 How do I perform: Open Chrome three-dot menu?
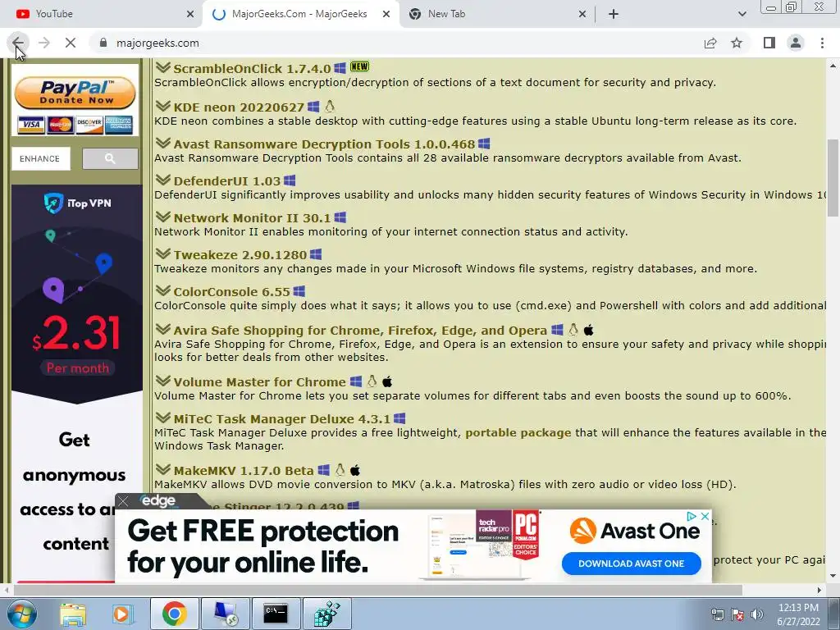click(822, 43)
